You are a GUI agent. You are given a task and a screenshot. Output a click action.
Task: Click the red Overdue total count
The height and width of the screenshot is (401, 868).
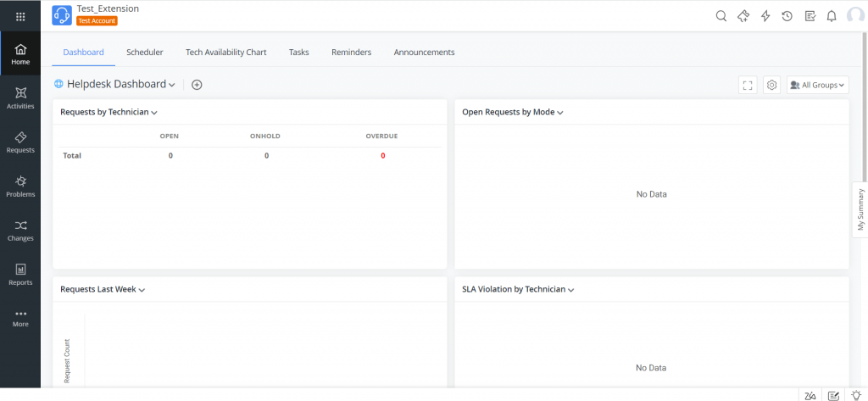[382, 156]
